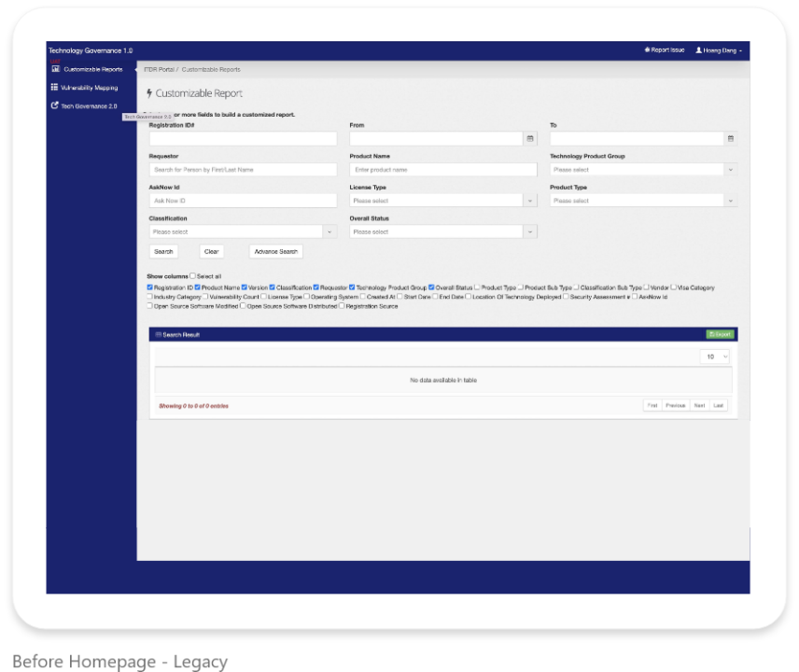Click the Report Issue bug icon
Screen dimensions: 799x672
click(x=647, y=49)
